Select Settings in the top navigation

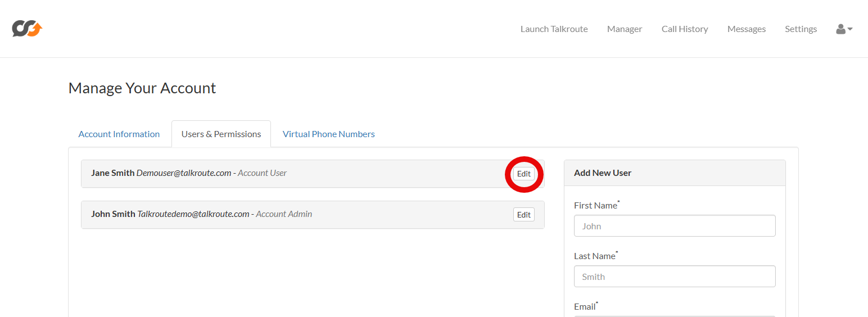click(801, 29)
